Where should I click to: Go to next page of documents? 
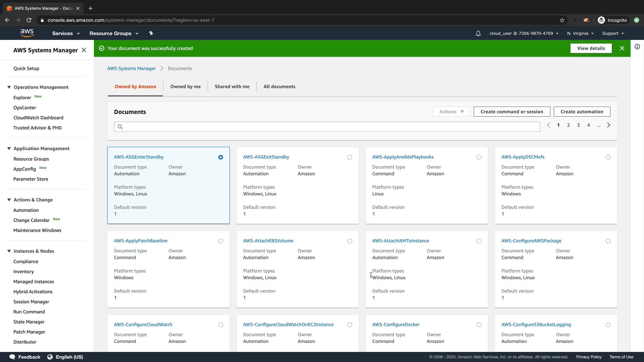[608, 125]
